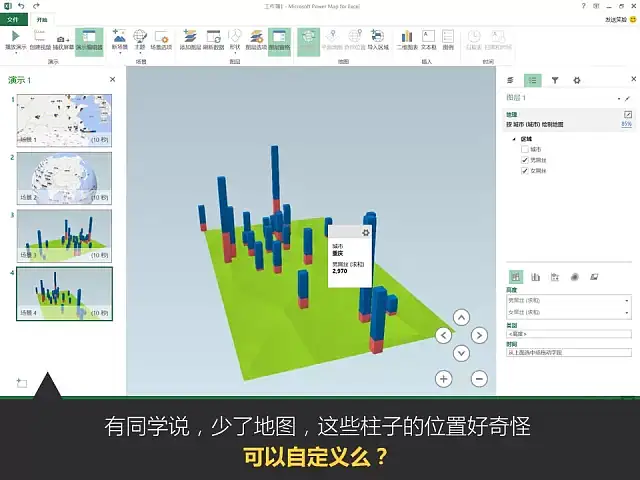The width and height of the screenshot is (640, 480).
Task: Switch to the 开始 ribbon tab
Action: (x=41, y=19)
